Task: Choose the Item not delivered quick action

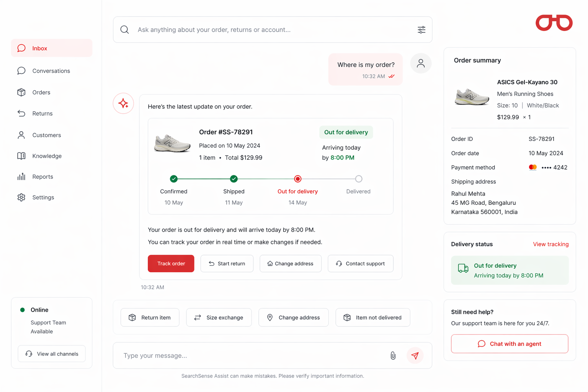Action: pos(373,318)
